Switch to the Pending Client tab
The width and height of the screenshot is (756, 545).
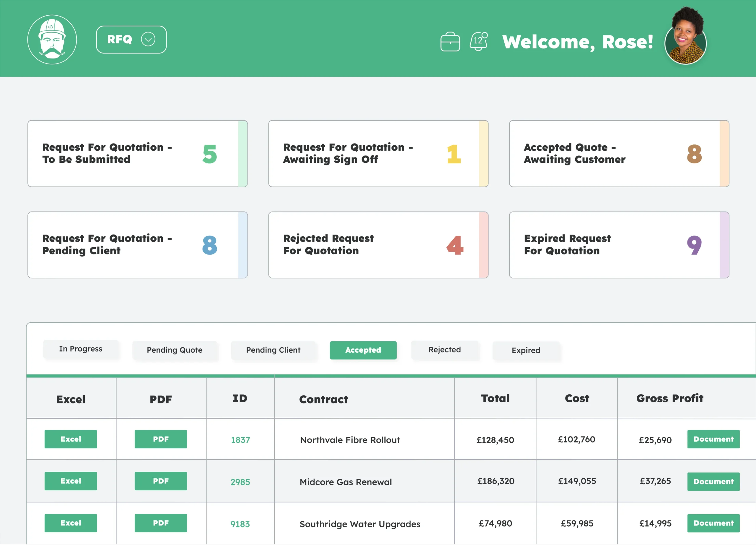pyautogui.click(x=273, y=350)
